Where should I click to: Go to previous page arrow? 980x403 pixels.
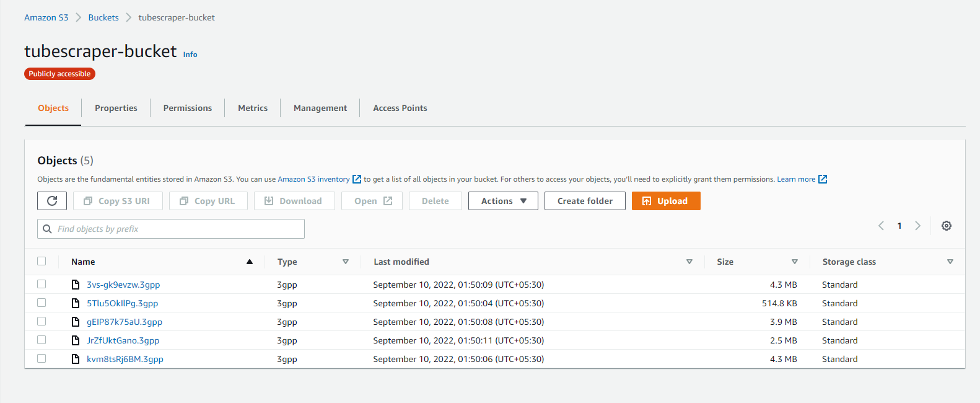881,226
